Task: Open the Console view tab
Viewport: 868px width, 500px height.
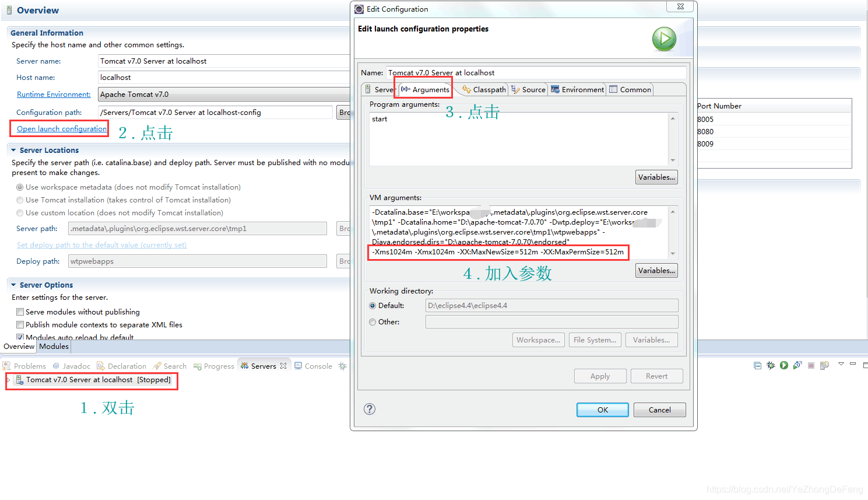Action: pyautogui.click(x=314, y=366)
